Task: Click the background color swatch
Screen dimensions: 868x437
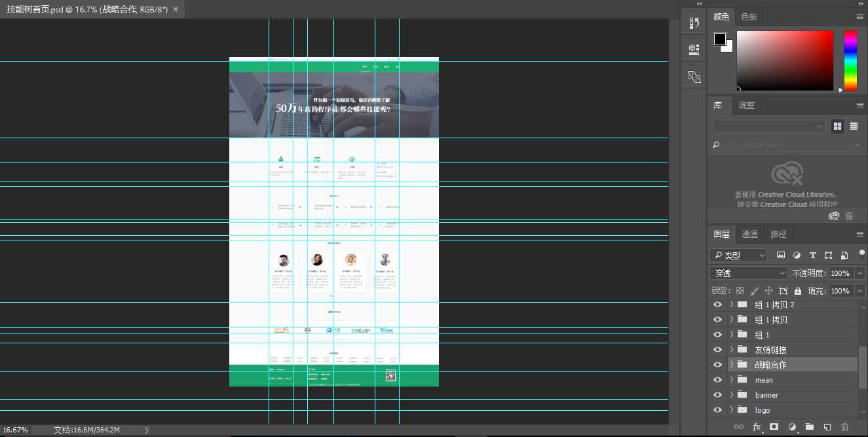Action: 728,48
